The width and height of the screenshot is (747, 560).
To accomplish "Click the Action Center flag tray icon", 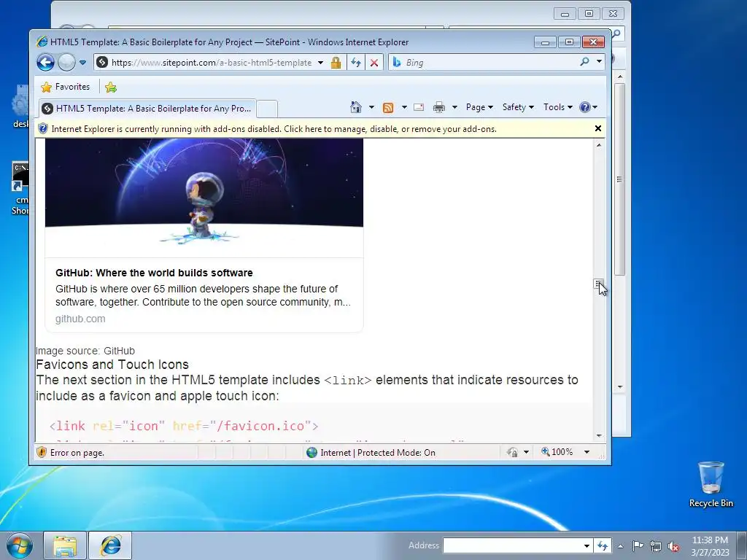I will coord(638,546).
